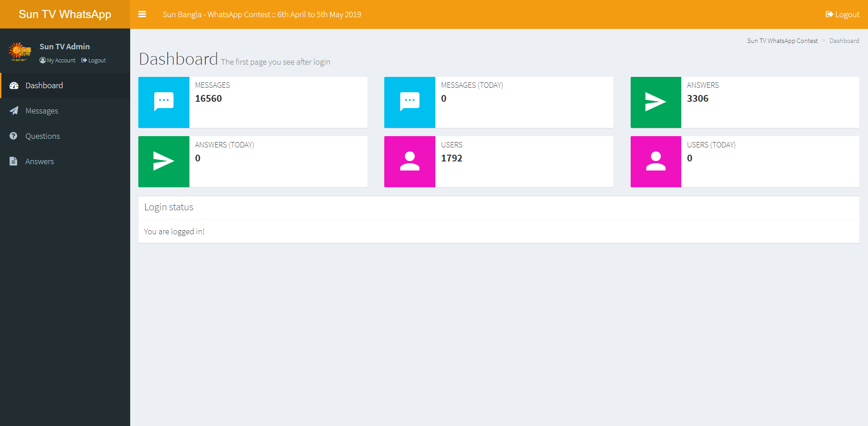Click the Sun TV WhatsApp Contest breadcrumb
The image size is (868, 426).
point(782,41)
